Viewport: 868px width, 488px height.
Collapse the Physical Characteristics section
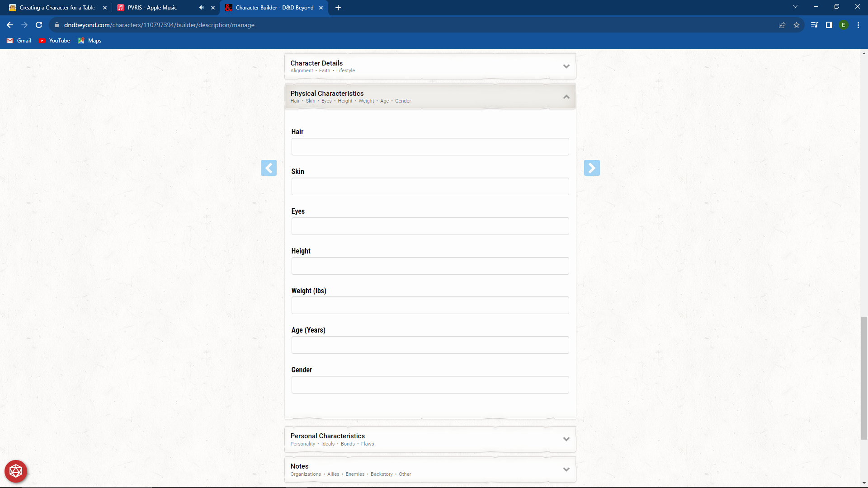tap(566, 96)
